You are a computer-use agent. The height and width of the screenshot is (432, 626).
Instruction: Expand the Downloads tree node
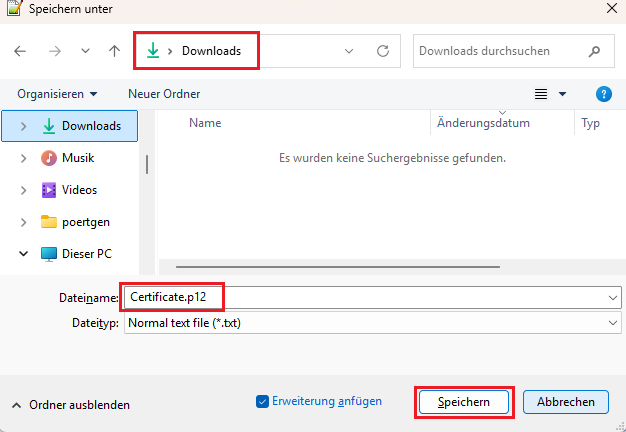pyautogui.click(x=24, y=126)
